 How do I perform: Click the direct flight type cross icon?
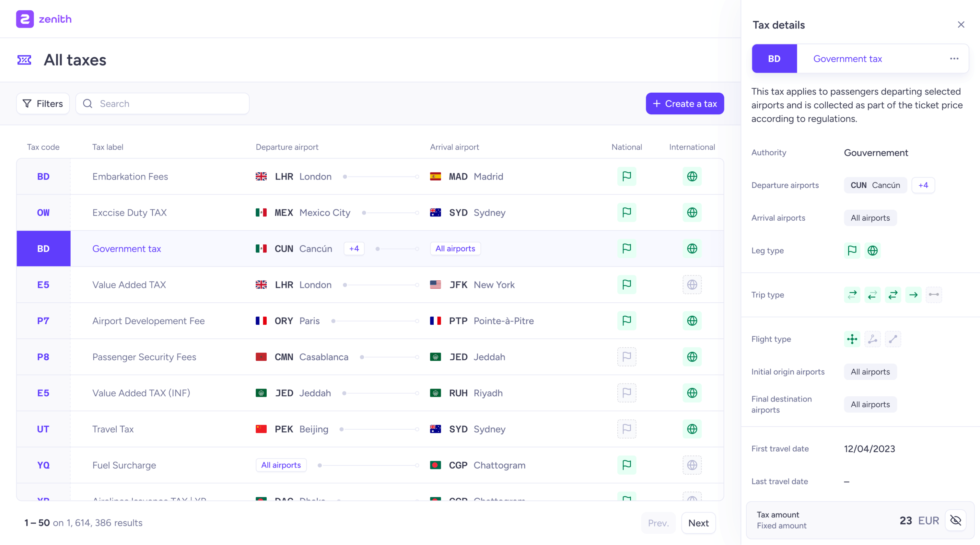coord(852,339)
